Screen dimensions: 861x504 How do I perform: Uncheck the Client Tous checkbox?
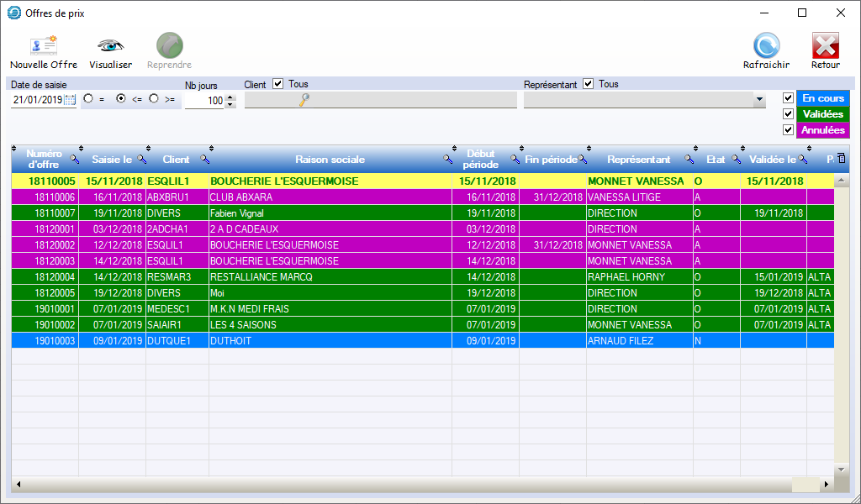278,84
